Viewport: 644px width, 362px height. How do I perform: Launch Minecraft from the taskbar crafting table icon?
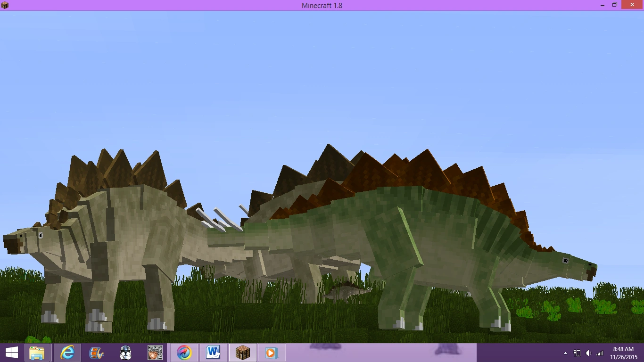[242, 353]
